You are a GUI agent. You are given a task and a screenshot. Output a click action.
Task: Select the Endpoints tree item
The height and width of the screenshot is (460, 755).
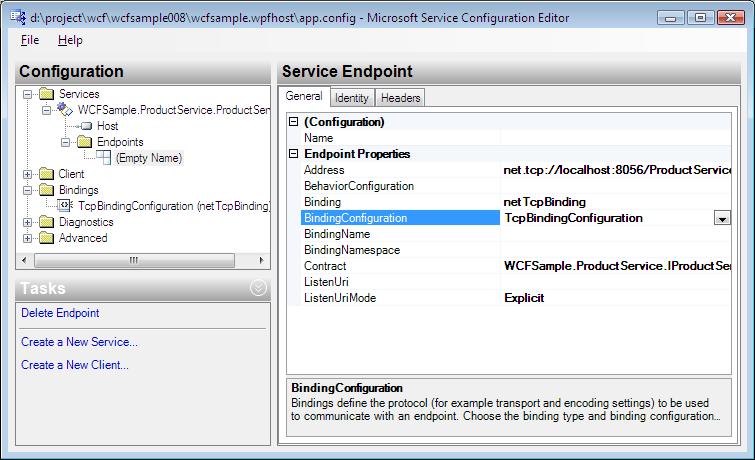tap(120, 142)
